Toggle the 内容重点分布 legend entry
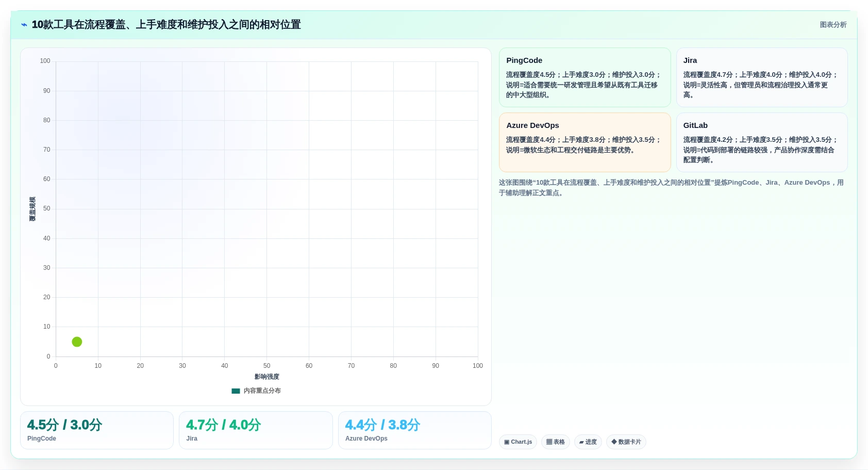 point(256,391)
